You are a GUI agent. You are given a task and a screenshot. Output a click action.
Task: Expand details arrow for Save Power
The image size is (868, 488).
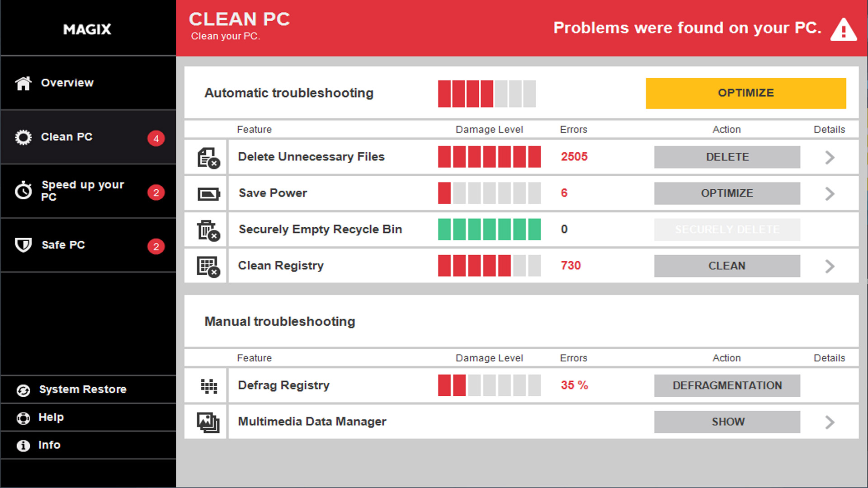[x=830, y=193]
